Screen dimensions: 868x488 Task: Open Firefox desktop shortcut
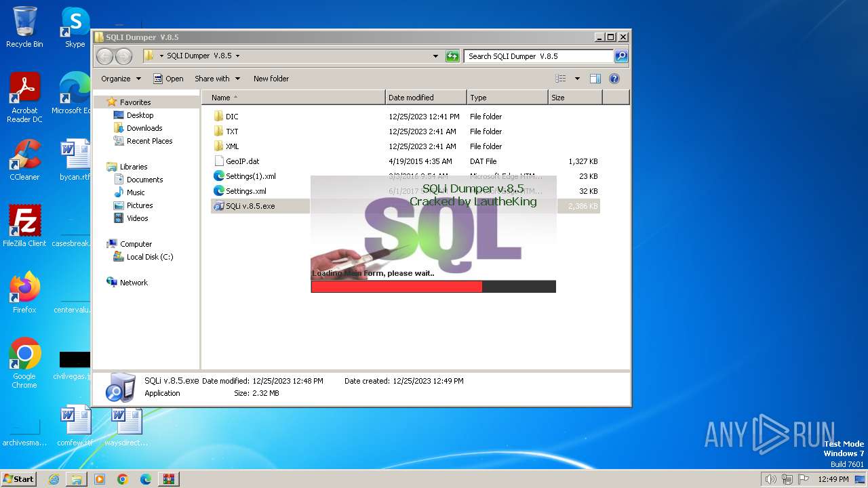[24, 292]
